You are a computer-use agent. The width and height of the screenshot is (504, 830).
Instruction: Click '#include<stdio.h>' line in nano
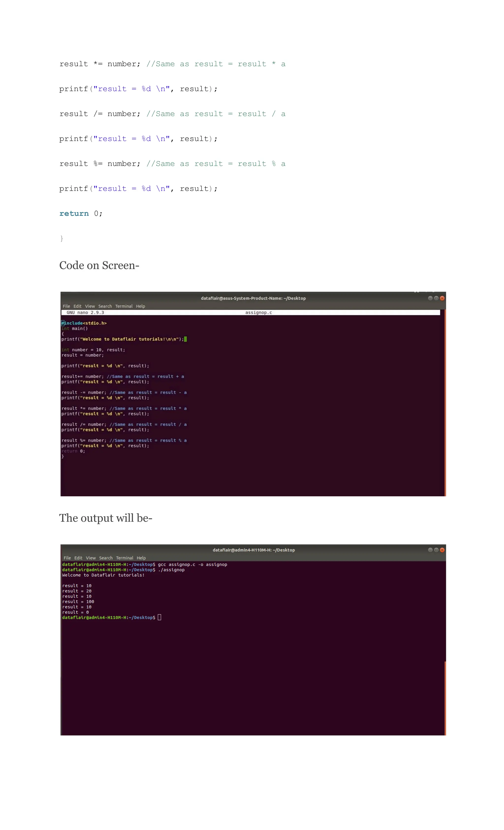click(x=84, y=323)
